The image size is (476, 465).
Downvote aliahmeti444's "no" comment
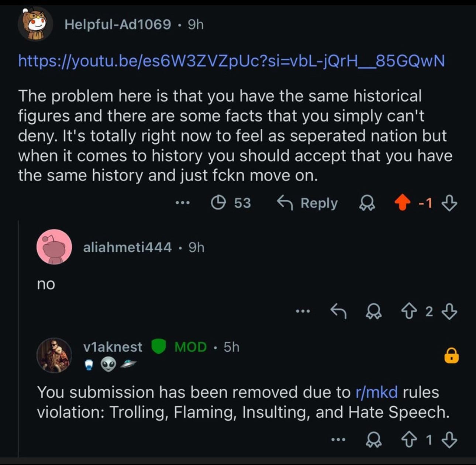(x=449, y=312)
